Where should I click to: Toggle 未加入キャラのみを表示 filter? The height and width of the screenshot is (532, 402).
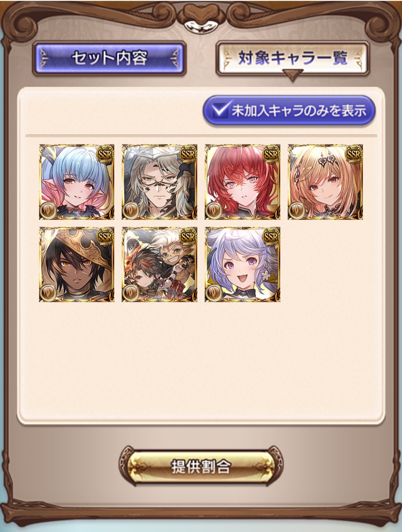coord(289,111)
